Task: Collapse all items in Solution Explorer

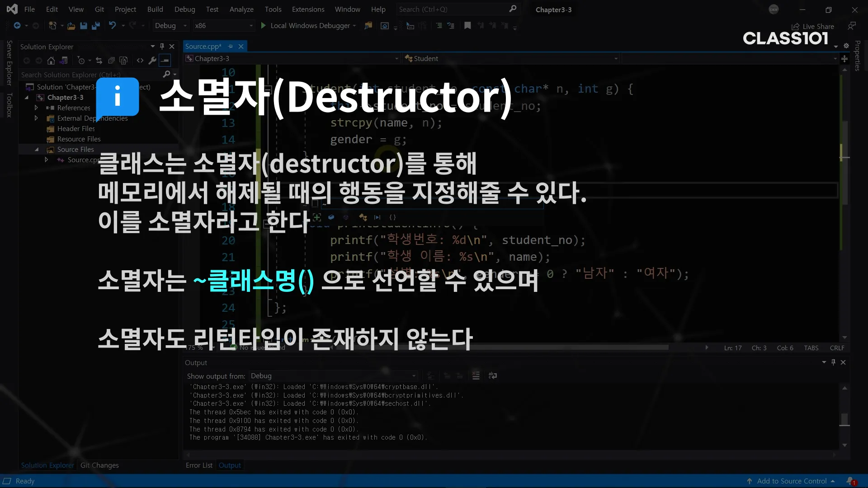Action: [111, 61]
